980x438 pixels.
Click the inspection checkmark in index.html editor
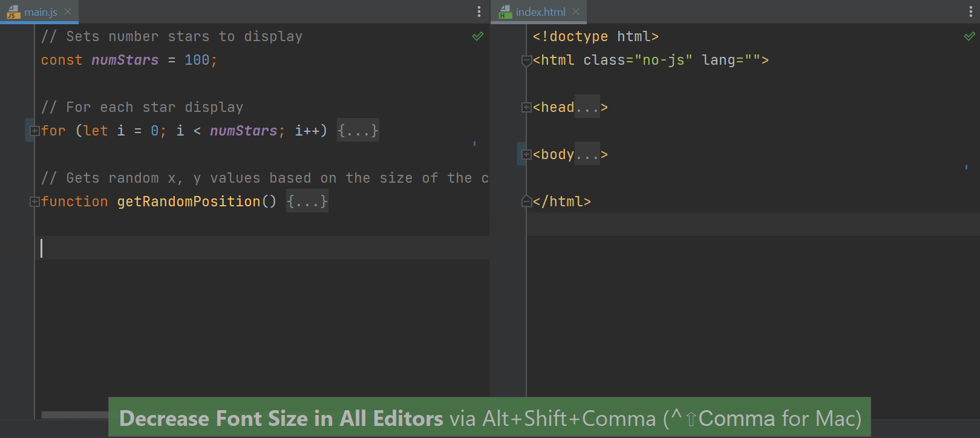coord(969,36)
